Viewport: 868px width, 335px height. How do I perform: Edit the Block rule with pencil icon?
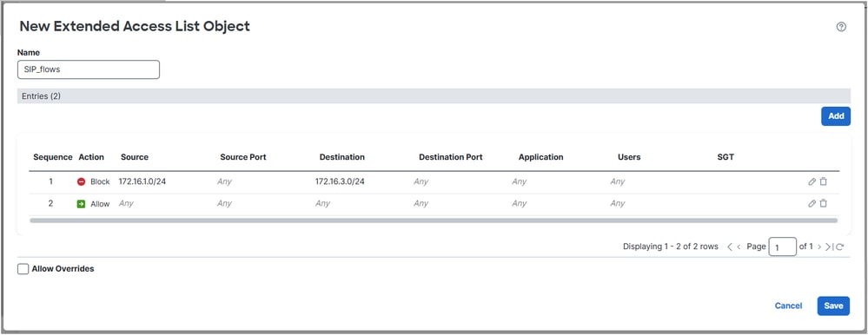[812, 181]
